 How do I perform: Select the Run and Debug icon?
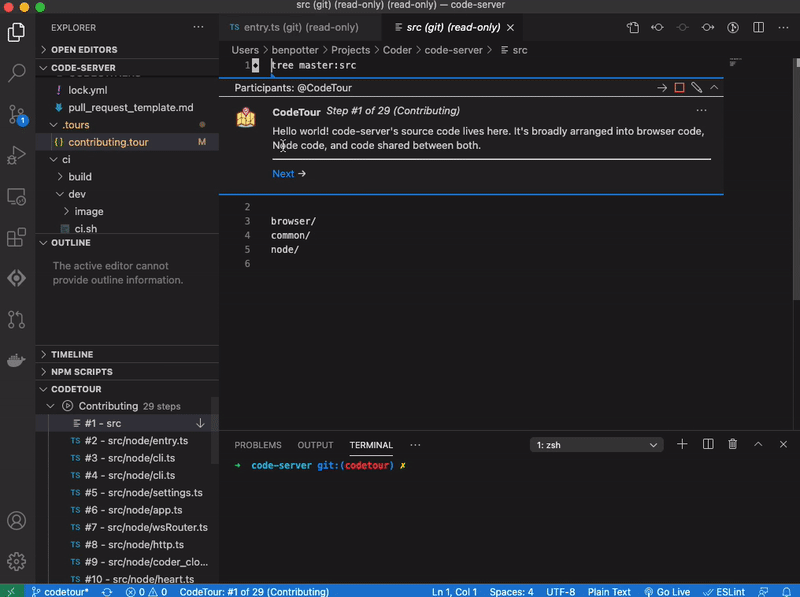[x=16, y=155]
